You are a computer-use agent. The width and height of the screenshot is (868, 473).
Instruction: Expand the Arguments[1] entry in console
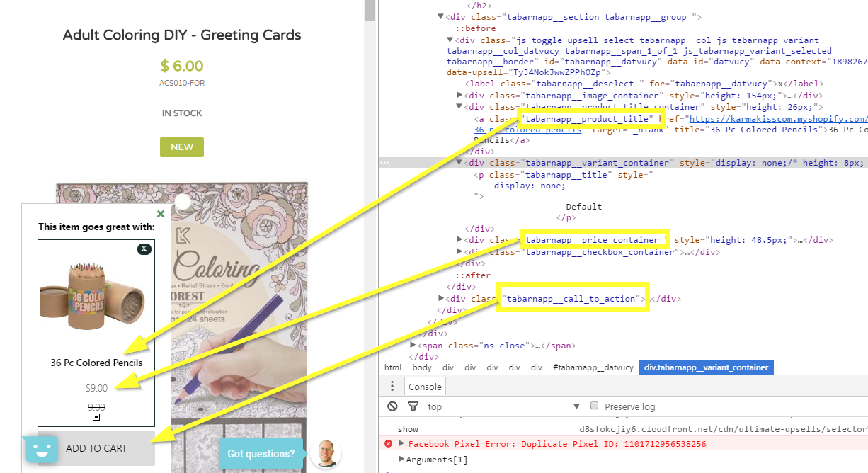point(402,458)
